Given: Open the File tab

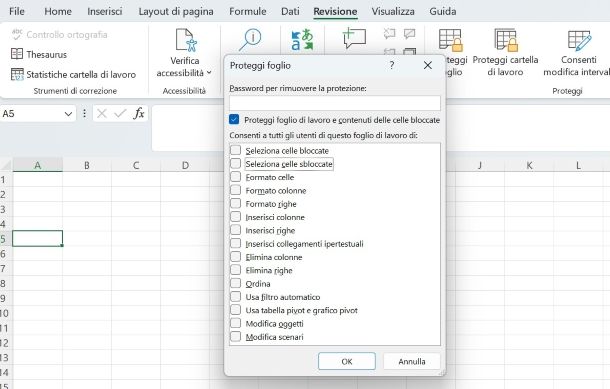Looking at the screenshot, I should 17,11.
